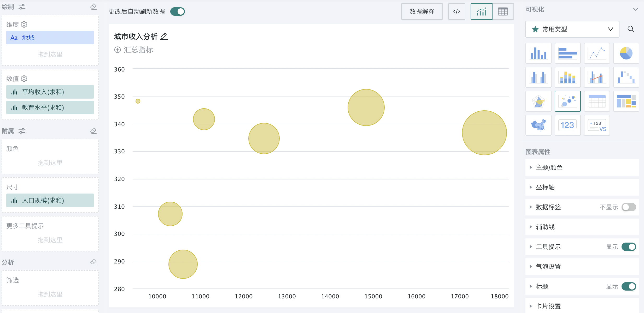
Task: Expand the 气泡设置 section
Action: 582,267
